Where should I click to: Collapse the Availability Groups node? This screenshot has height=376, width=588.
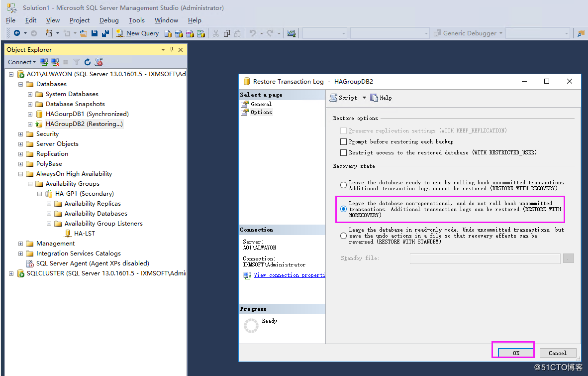29,183
